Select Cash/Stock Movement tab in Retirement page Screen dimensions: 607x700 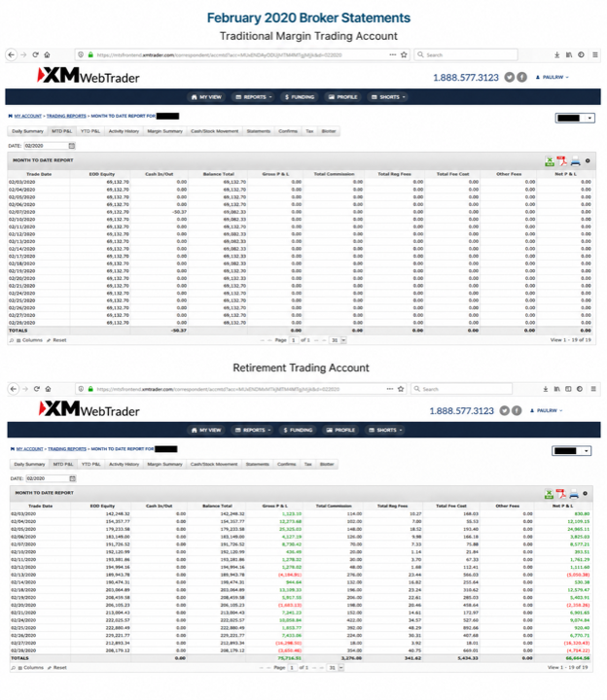point(214,465)
